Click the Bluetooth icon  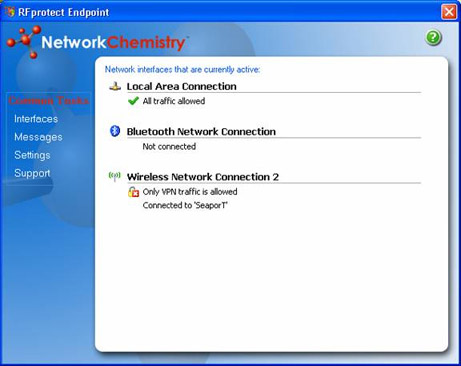click(115, 131)
